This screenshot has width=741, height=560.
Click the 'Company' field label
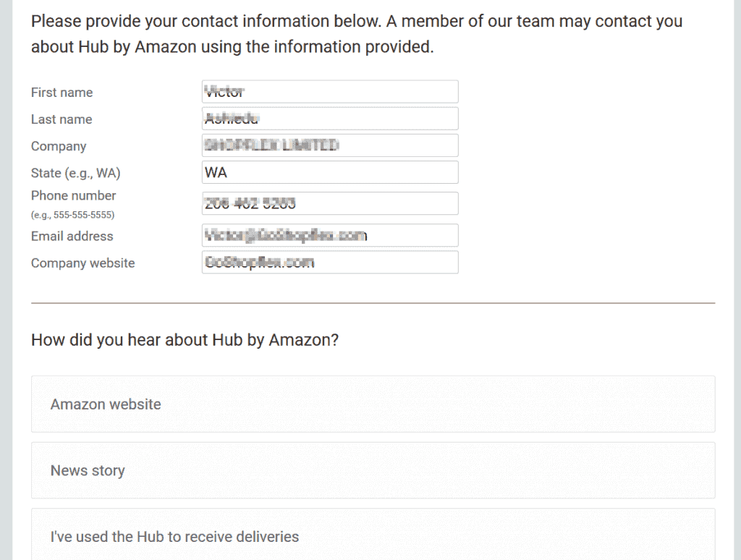point(59,146)
